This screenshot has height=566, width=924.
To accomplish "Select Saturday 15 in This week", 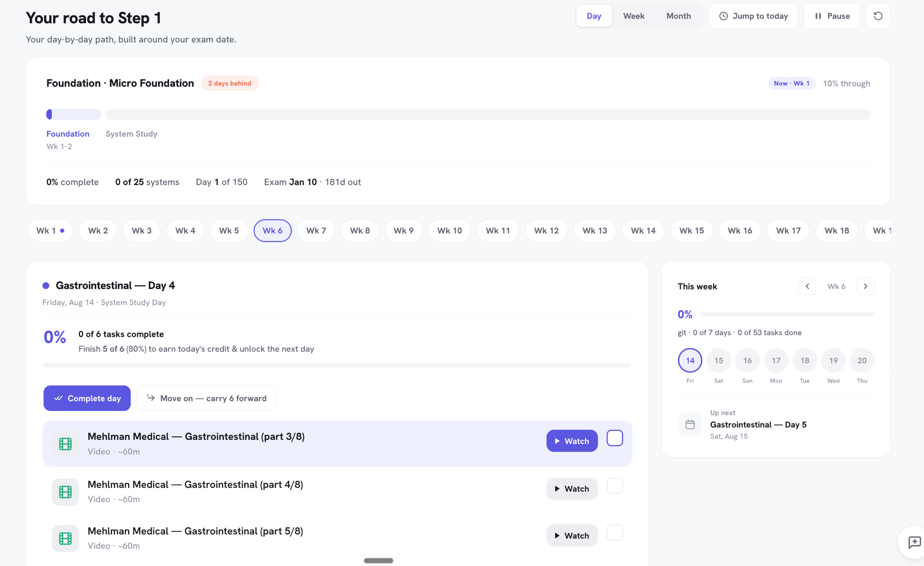I will coord(718,360).
